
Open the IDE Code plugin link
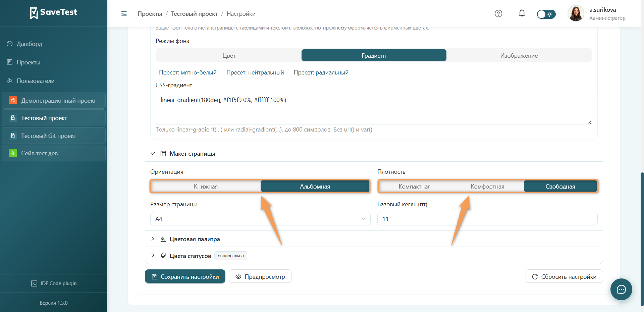coord(54,283)
